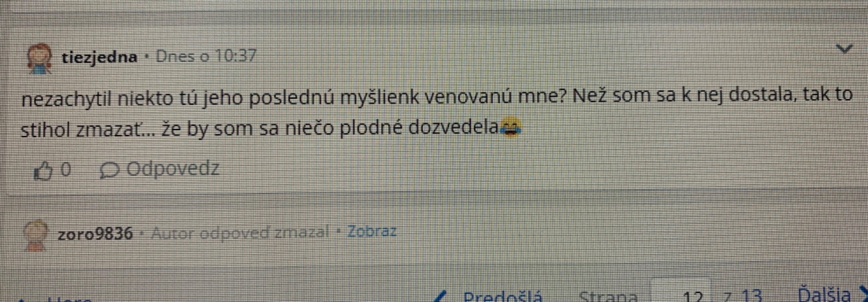868x302 pixels.
Task: Click the Dnes o 10:37 timestamp
Action: tap(206, 56)
